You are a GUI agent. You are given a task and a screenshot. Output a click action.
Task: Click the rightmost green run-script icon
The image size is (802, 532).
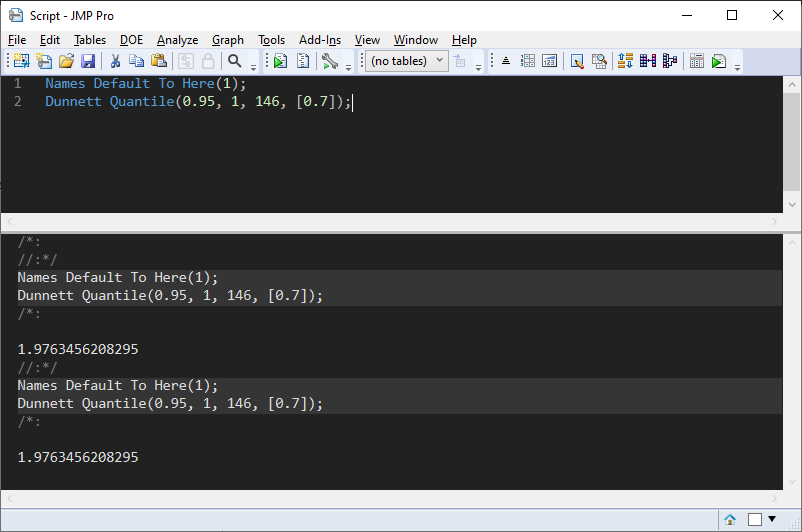(719, 61)
